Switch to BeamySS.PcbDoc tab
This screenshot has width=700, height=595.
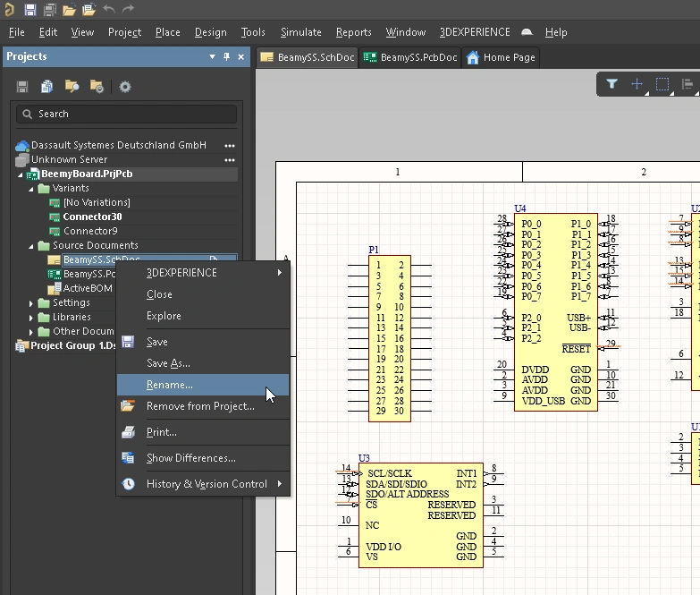click(410, 57)
